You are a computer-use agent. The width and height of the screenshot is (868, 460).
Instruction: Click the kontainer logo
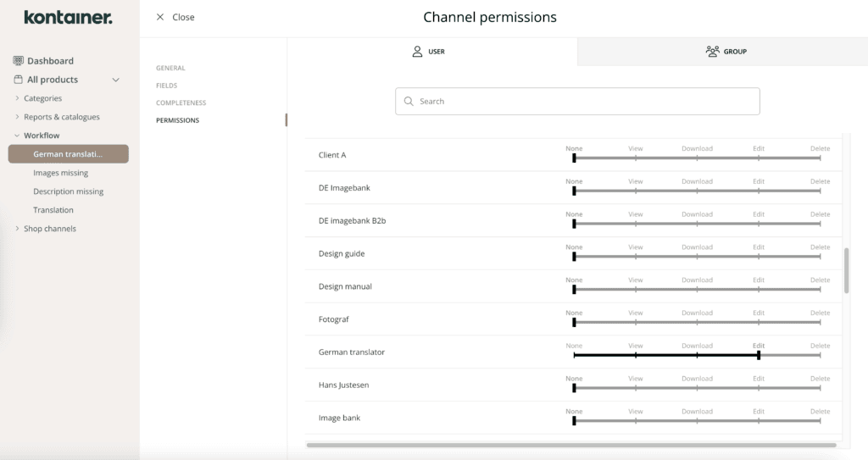(x=68, y=17)
